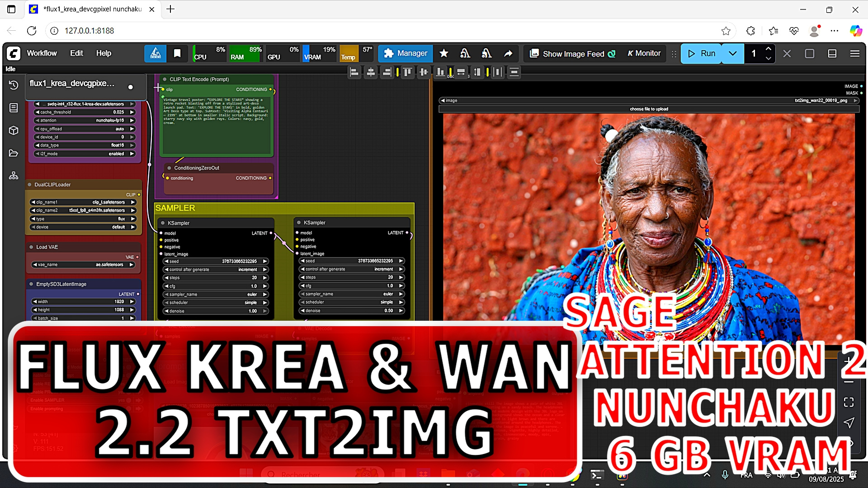The height and width of the screenshot is (488, 868).
Task: Select the flux1_krea_devcgpixe workflow tab
Action: click(x=86, y=86)
